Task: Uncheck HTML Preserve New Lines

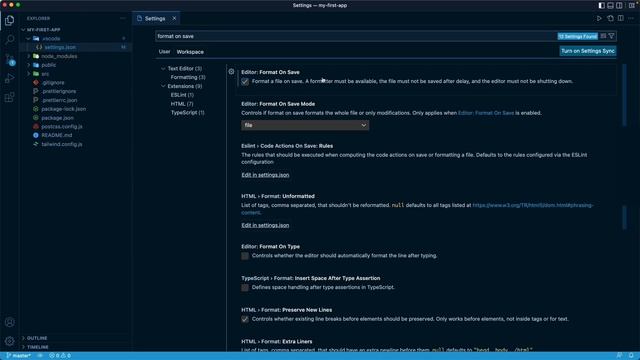Action: point(245,319)
